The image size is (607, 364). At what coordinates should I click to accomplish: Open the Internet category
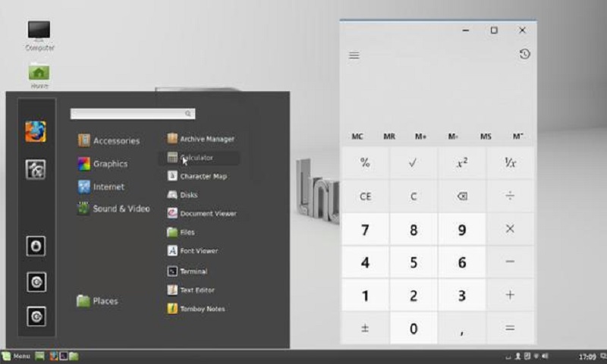click(101, 187)
